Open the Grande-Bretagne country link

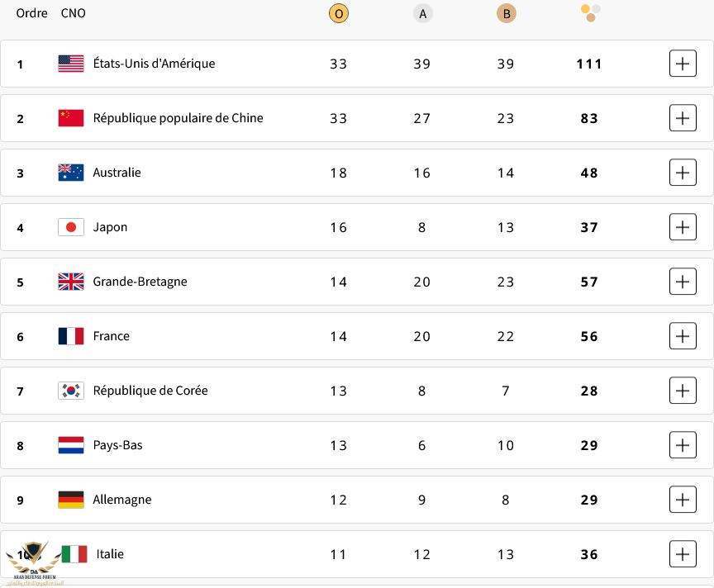click(140, 282)
